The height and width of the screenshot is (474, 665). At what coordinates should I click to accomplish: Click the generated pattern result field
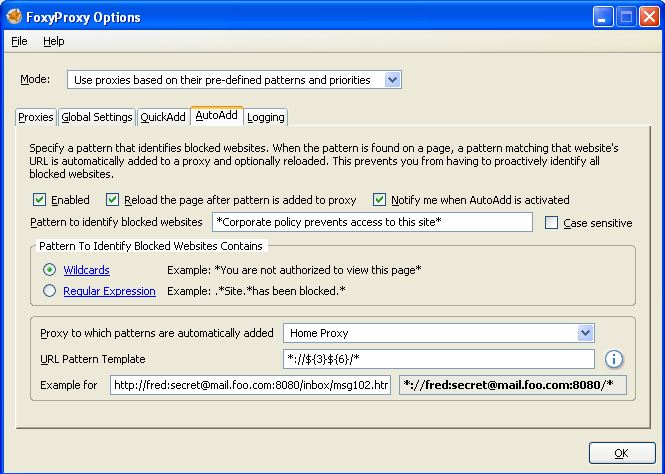(513, 385)
